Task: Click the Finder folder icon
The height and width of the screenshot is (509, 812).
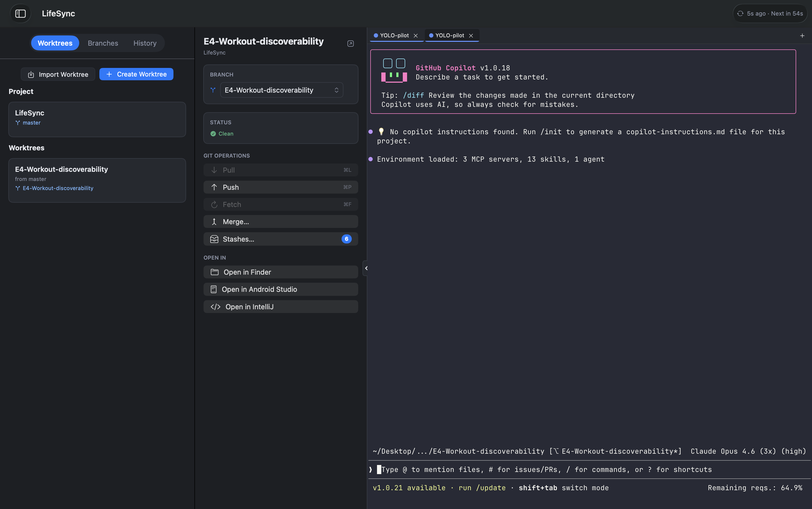Action: tap(215, 272)
